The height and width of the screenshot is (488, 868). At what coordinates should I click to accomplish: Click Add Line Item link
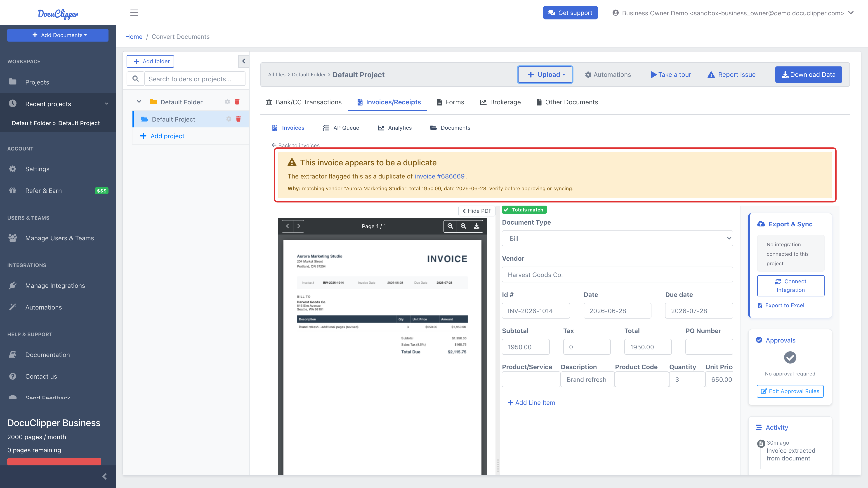point(531,402)
